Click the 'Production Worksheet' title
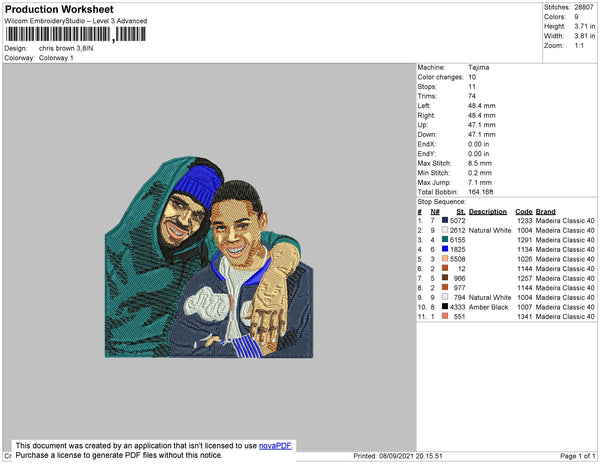 coord(59,10)
